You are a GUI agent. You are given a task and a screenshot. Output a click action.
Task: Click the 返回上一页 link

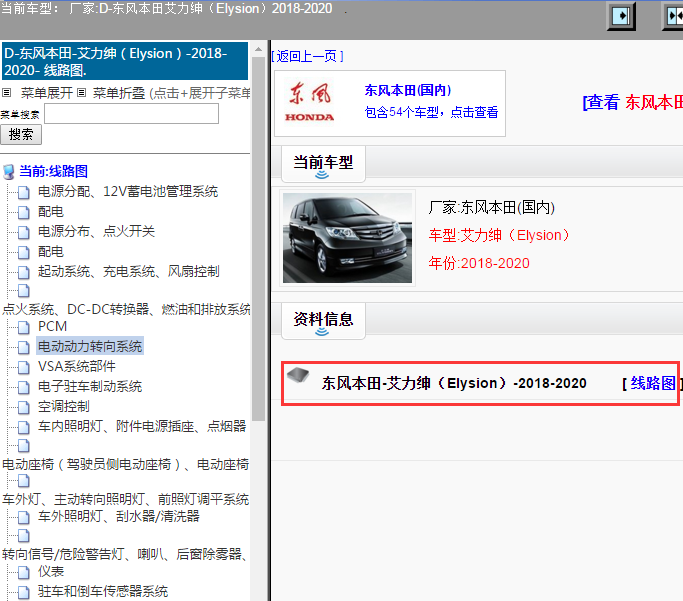click(307, 56)
